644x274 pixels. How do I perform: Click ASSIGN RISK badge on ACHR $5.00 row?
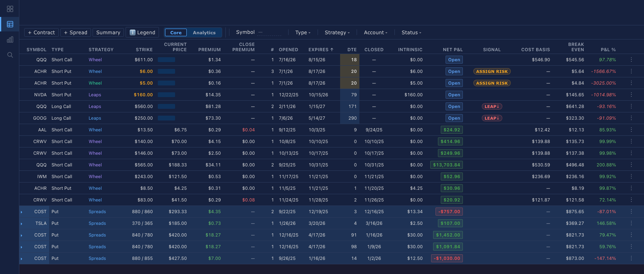click(x=492, y=83)
